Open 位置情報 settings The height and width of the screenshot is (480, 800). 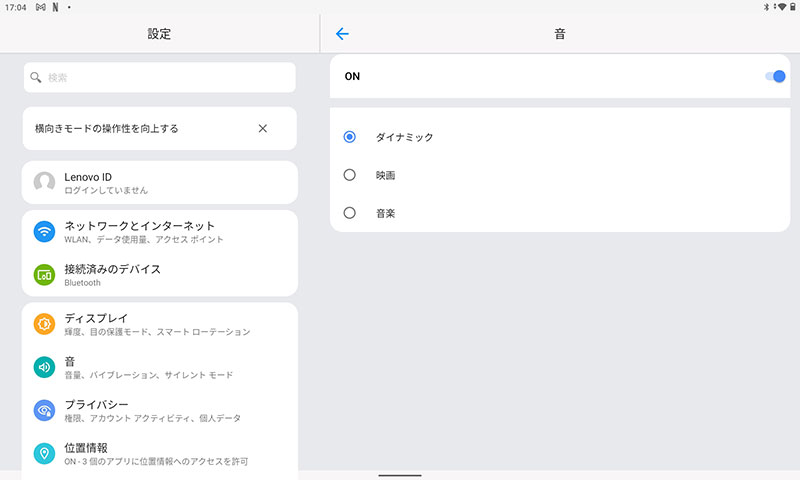[160, 453]
